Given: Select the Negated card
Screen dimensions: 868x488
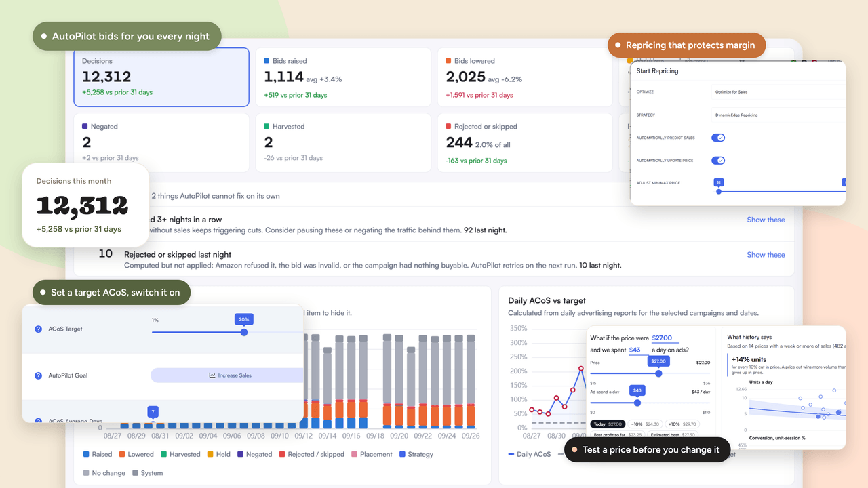Looking at the screenshot, I should coord(161,142).
